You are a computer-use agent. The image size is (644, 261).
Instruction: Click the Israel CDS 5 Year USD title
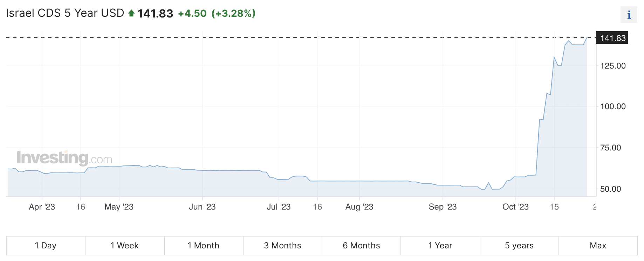[65, 13]
